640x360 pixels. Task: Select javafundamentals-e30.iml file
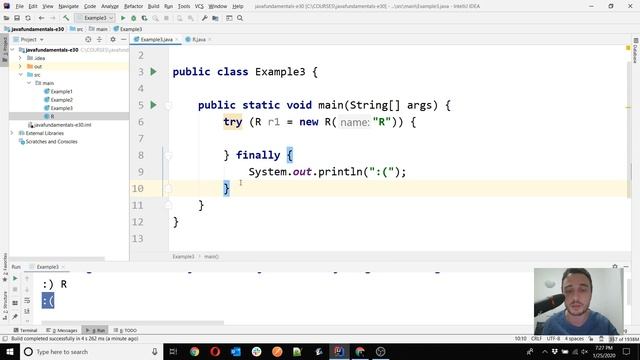(62, 125)
